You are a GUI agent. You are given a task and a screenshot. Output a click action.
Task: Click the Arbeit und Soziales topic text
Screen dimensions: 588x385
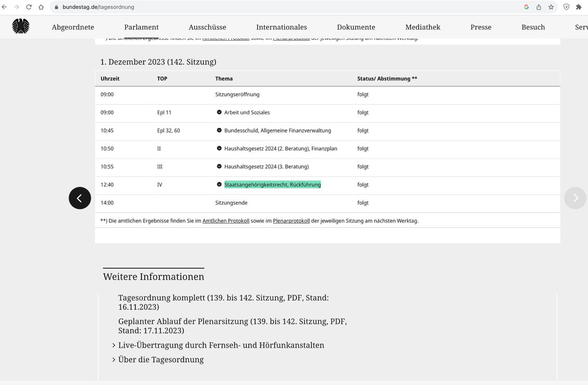(x=247, y=113)
